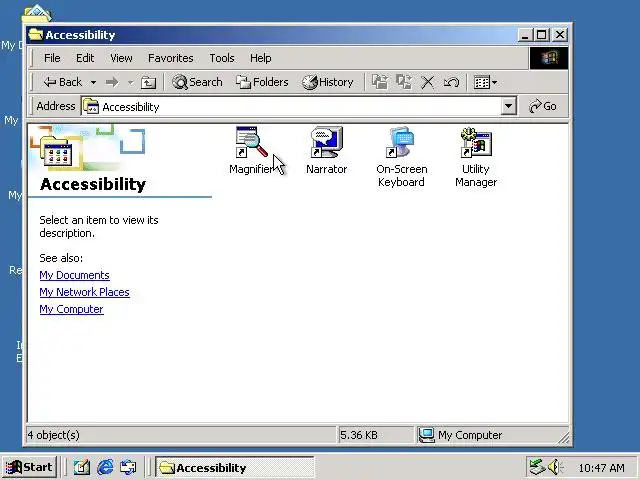Go up one folder level

tap(148, 82)
